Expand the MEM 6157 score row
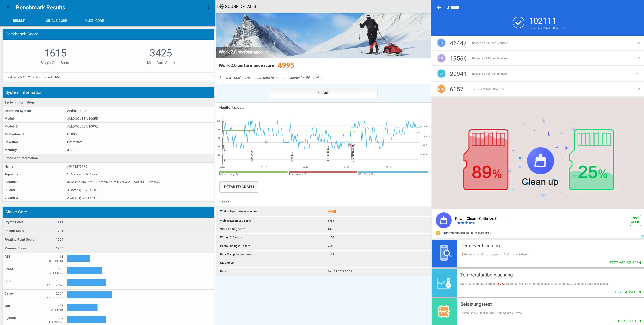This screenshot has height=325, width=644. (x=638, y=89)
